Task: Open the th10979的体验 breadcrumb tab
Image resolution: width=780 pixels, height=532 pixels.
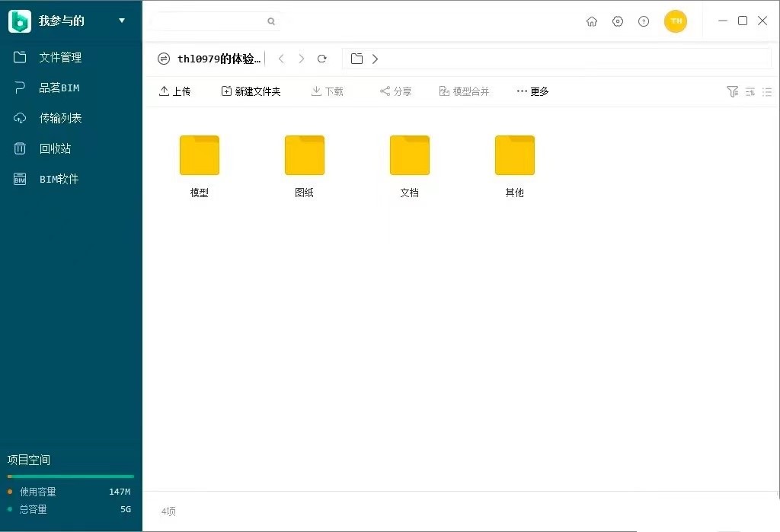Action: pos(219,59)
